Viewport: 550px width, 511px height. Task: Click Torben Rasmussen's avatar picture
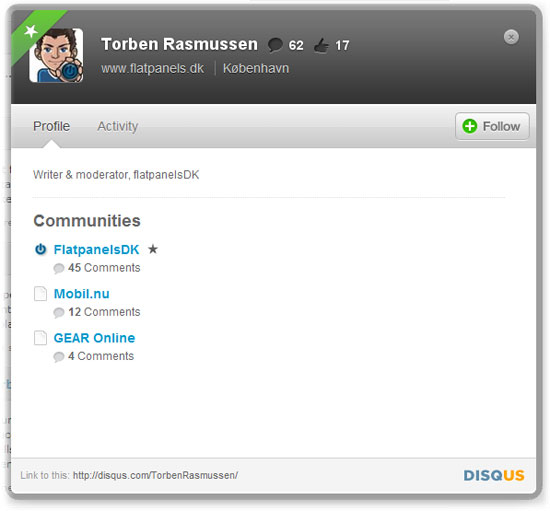coord(56,55)
